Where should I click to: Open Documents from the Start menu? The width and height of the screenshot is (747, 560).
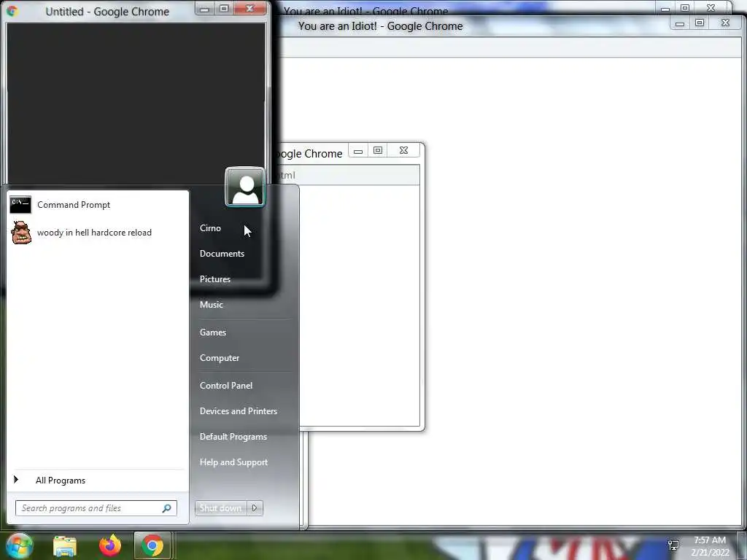(222, 253)
